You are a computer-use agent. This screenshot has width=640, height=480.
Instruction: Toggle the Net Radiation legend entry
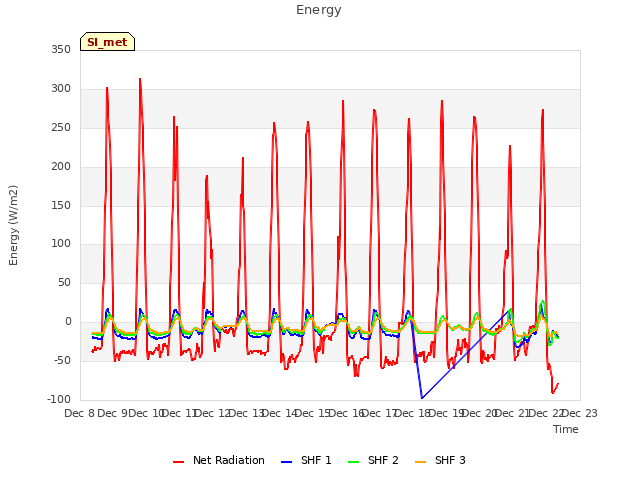point(219,460)
